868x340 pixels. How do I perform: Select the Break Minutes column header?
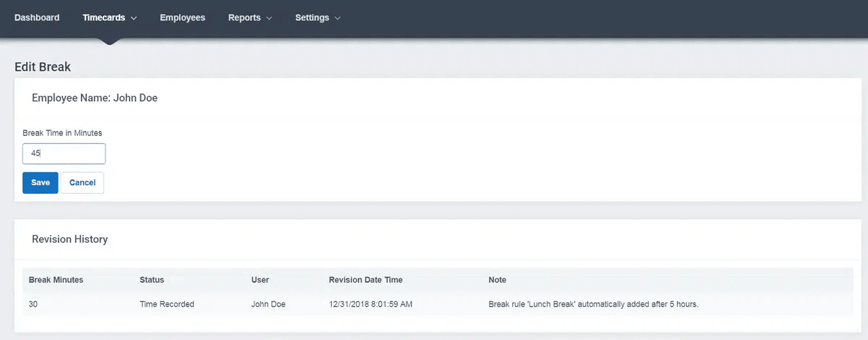tap(56, 280)
